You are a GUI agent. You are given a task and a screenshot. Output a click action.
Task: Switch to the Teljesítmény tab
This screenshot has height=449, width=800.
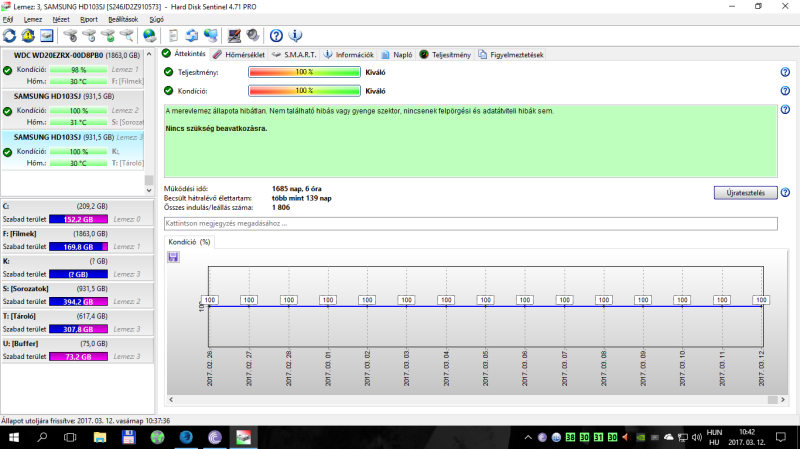pos(445,55)
